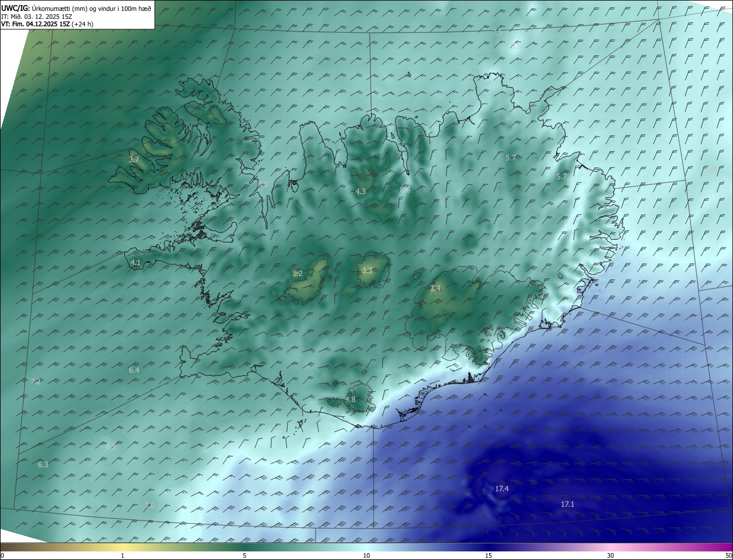This screenshot has height=560, width=733.
Task: Click the 8.1 value in the southwest ocean
Action: 111,445
